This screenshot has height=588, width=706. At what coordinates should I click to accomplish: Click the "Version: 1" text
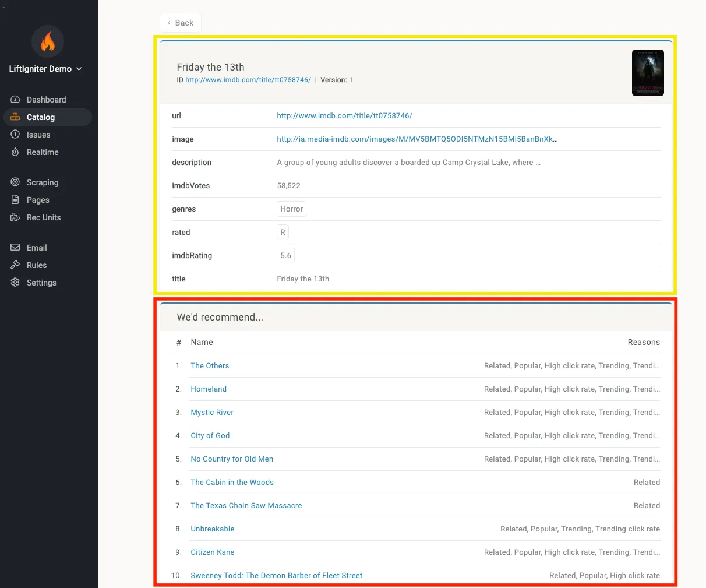click(x=337, y=80)
